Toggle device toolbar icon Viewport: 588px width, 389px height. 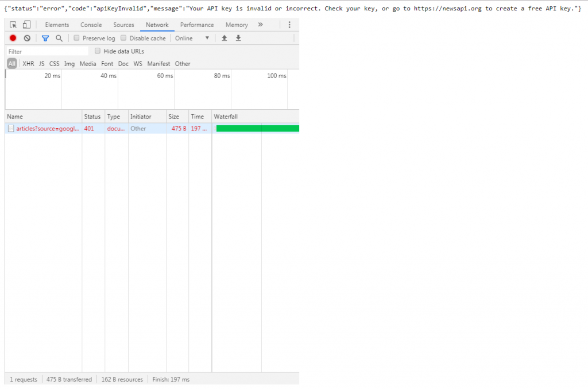pos(26,25)
